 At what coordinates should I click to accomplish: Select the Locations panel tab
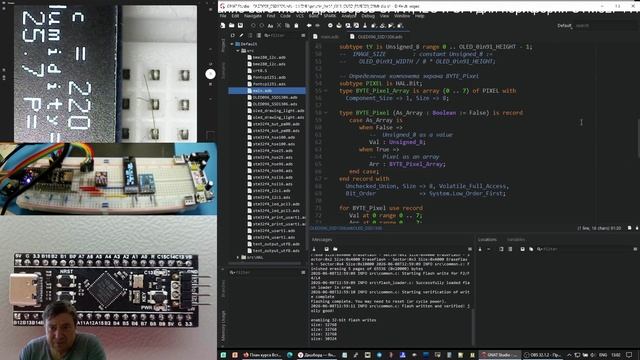pyautogui.click(x=487, y=240)
